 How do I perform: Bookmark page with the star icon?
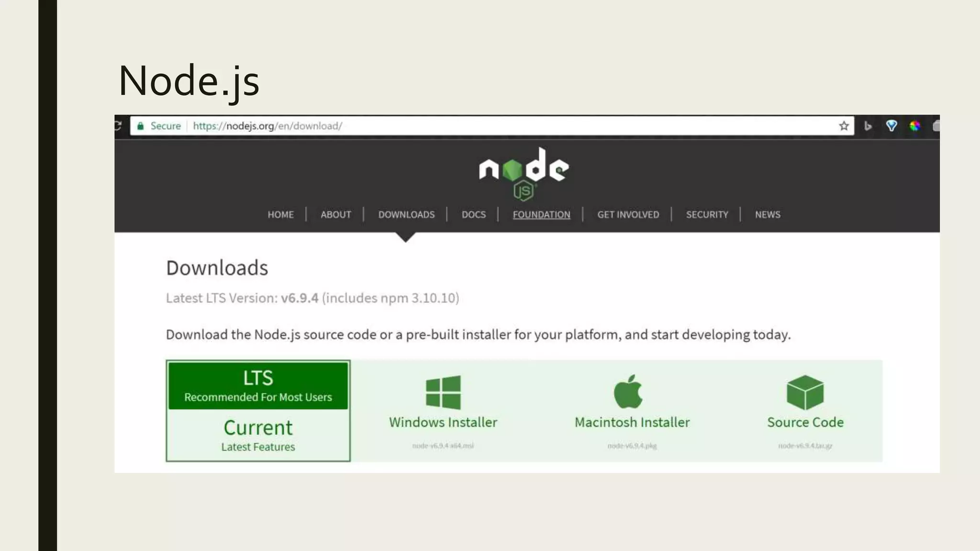pyautogui.click(x=844, y=126)
